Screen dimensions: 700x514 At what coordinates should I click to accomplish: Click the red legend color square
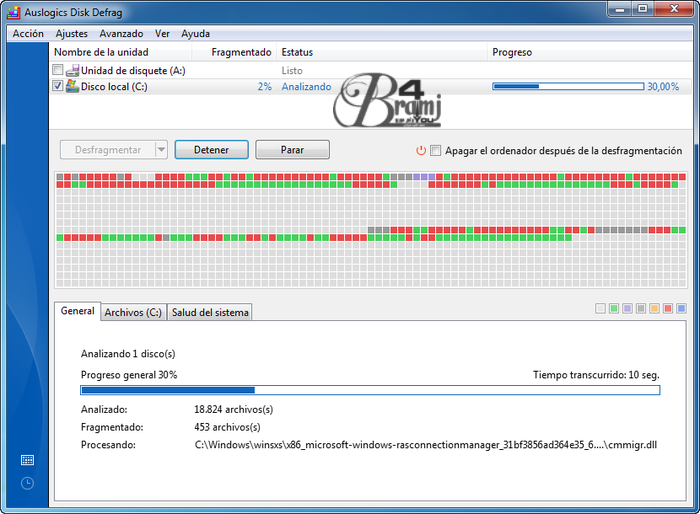click(668, 308)
